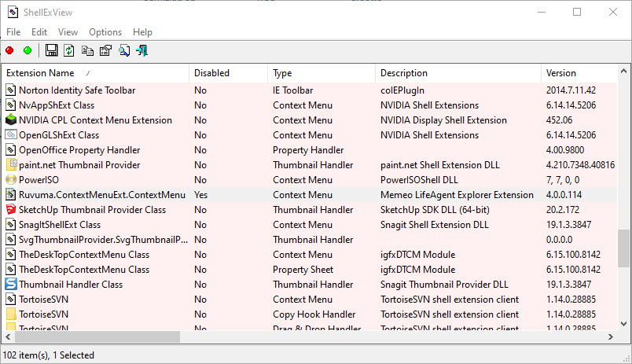Click the TortoiseSVN Context Menu row icon
632x364 pixels.
coord(11,299)
